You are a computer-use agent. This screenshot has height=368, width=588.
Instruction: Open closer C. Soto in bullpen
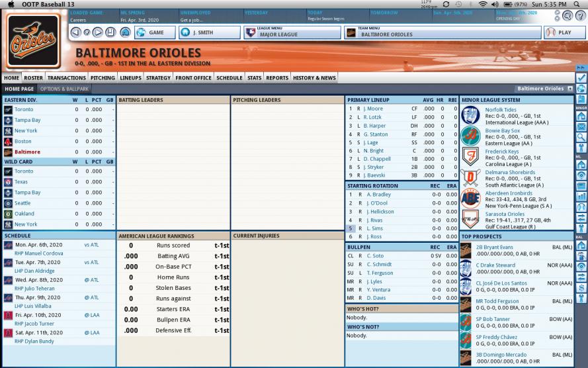[375, 255]
